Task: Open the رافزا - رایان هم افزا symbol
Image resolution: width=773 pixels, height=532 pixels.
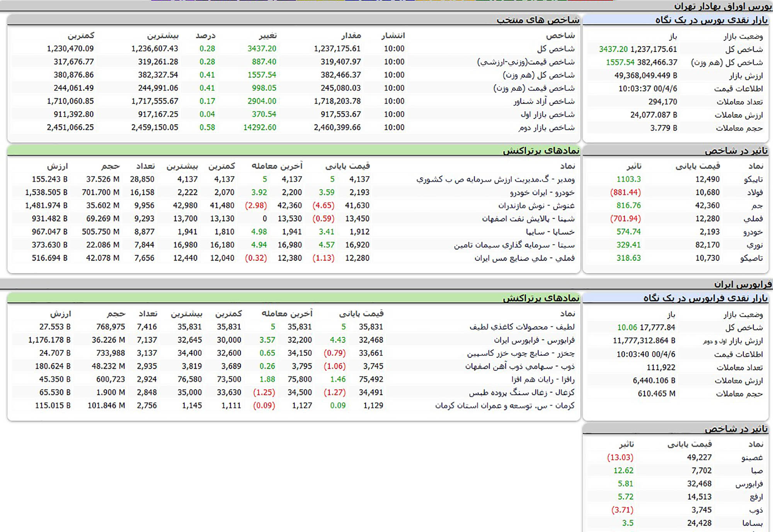Action: (543, 379)
